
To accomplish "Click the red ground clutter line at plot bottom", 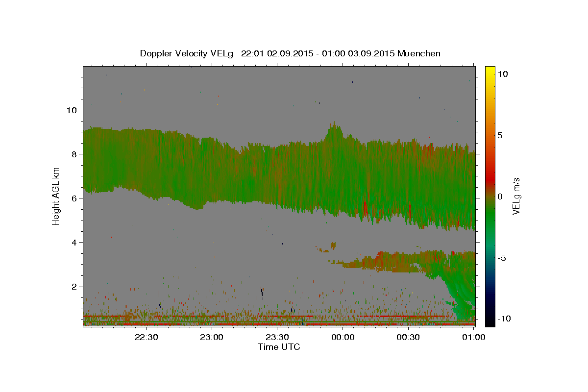I will pyautogui.click(x=279, y=324).
